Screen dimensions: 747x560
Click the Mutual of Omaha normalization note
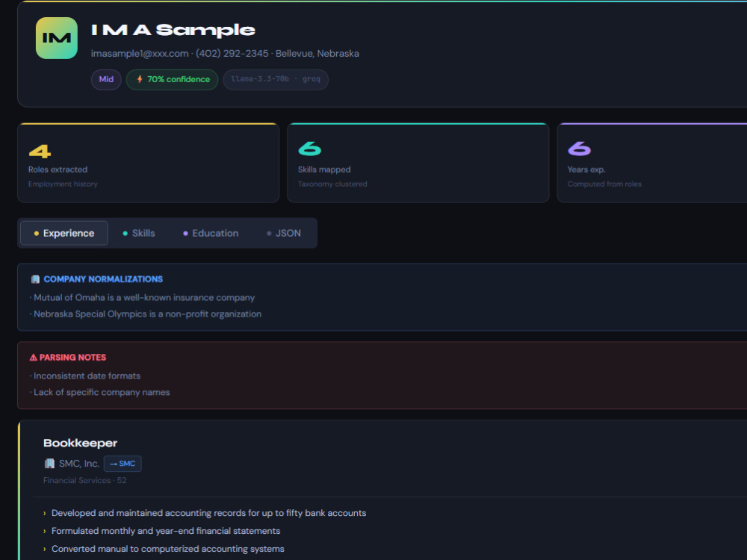pos(143,298)
